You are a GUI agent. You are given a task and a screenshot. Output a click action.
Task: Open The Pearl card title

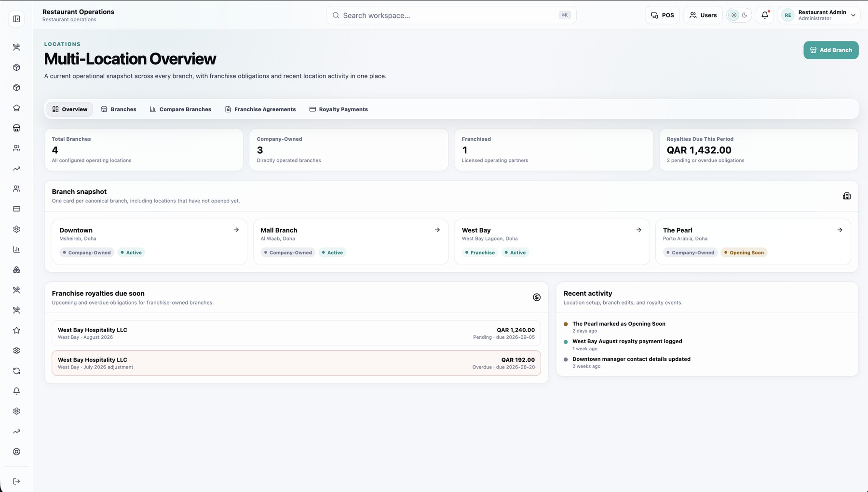point(678,230)
